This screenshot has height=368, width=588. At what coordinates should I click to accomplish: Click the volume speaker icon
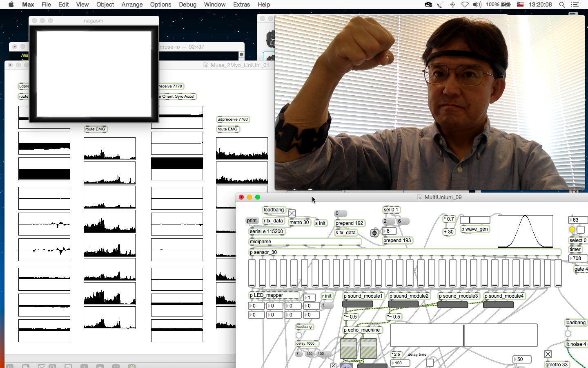pos(477,4)
